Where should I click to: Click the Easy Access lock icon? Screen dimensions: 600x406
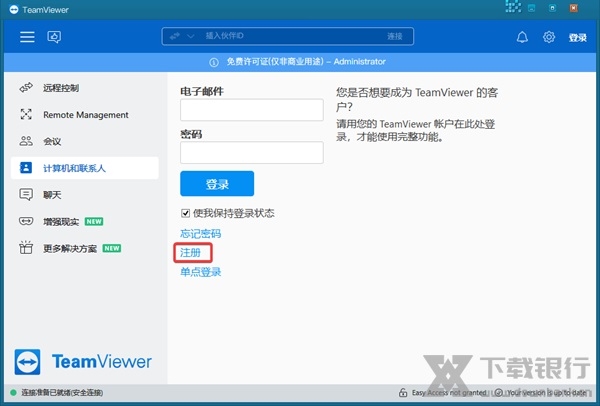pos(403,393)
